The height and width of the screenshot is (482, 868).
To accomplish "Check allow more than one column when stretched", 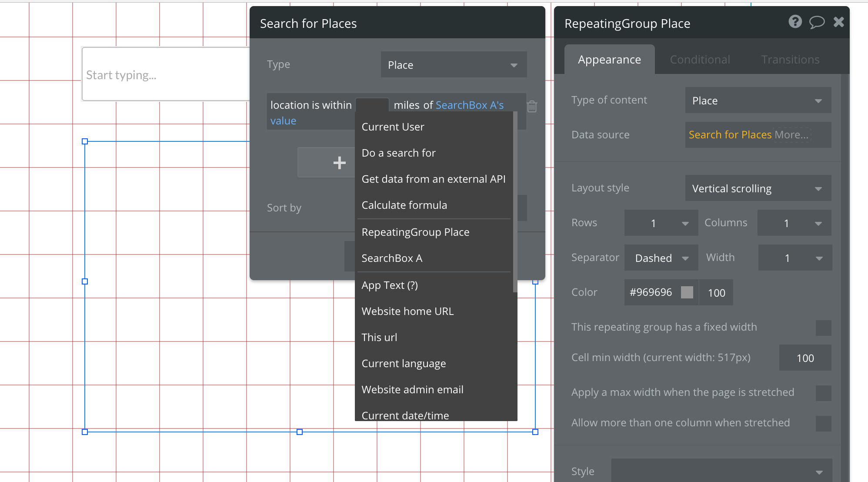I will click(x=823, y=423).
